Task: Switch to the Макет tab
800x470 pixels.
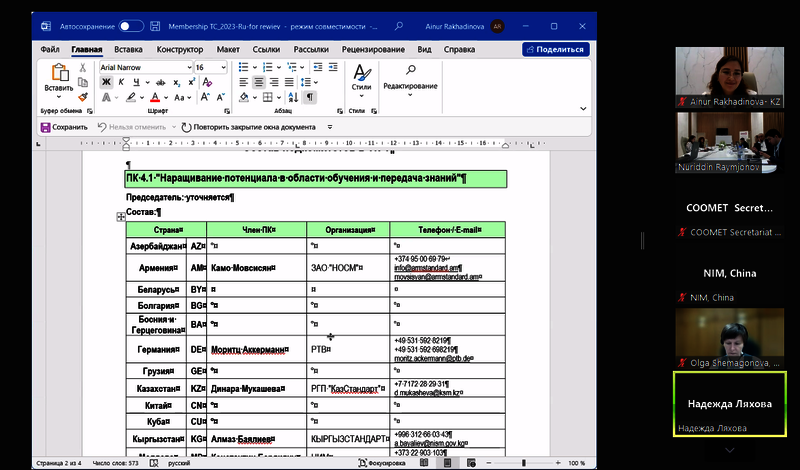Action: click(x=228, y=50)
